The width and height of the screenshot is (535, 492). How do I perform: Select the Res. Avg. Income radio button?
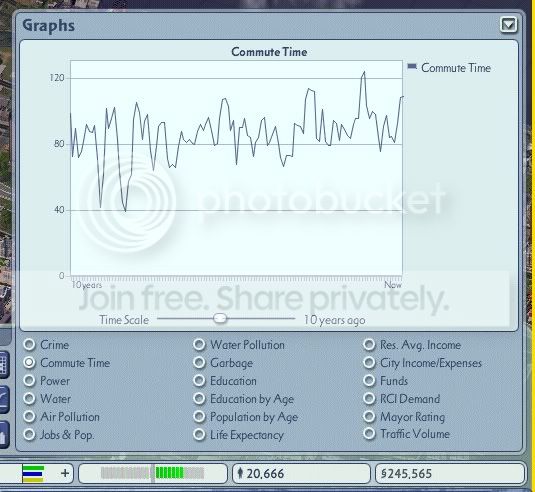coord(369,345)
